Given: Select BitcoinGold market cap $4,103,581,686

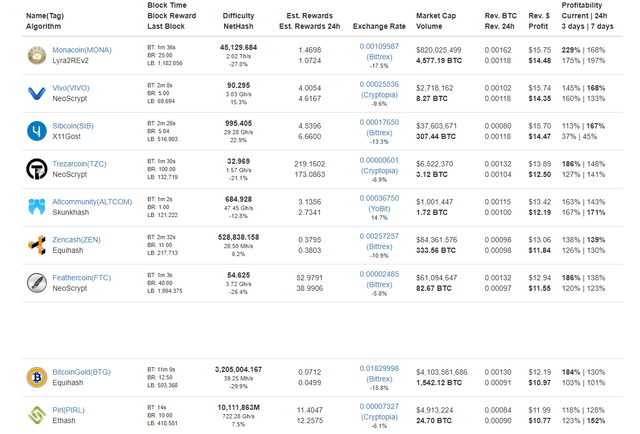Looking at the screenshot, I should 442,372.
